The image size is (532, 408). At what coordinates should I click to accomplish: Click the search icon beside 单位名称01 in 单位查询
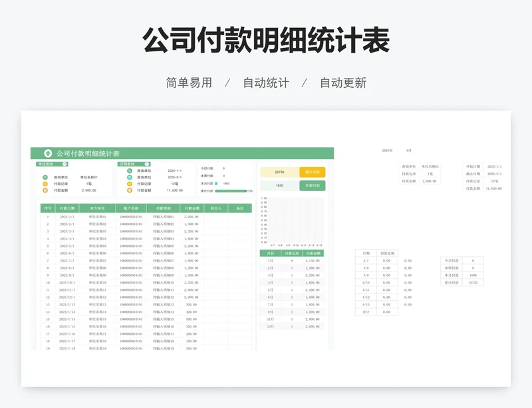45,177
